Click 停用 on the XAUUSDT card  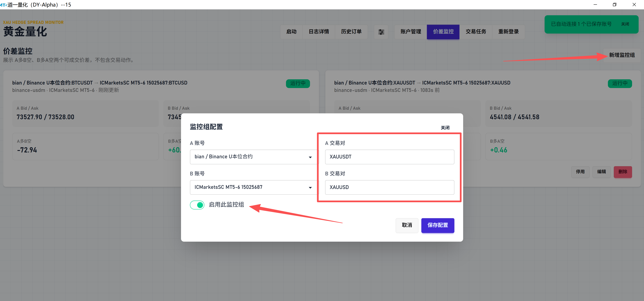tap(580, 172)
